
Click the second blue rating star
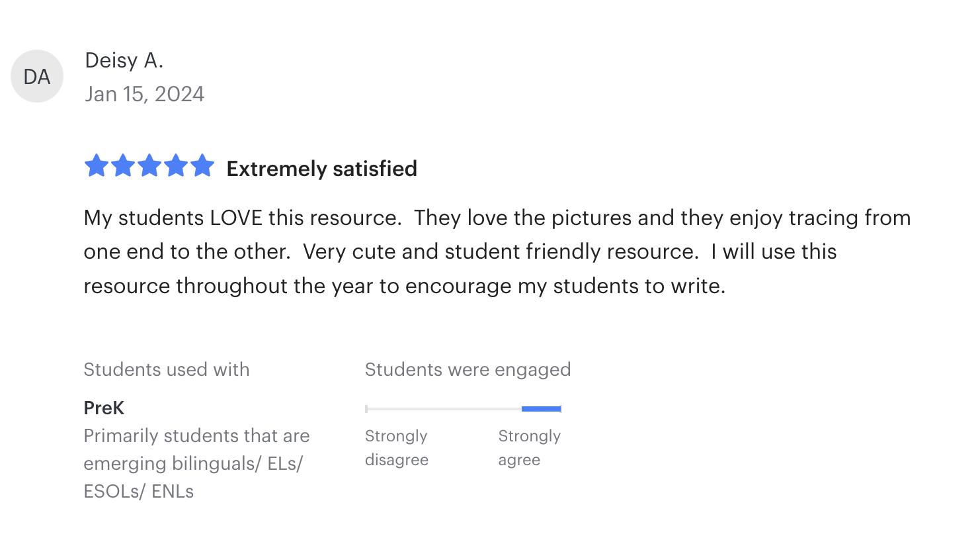pos(123,166)
